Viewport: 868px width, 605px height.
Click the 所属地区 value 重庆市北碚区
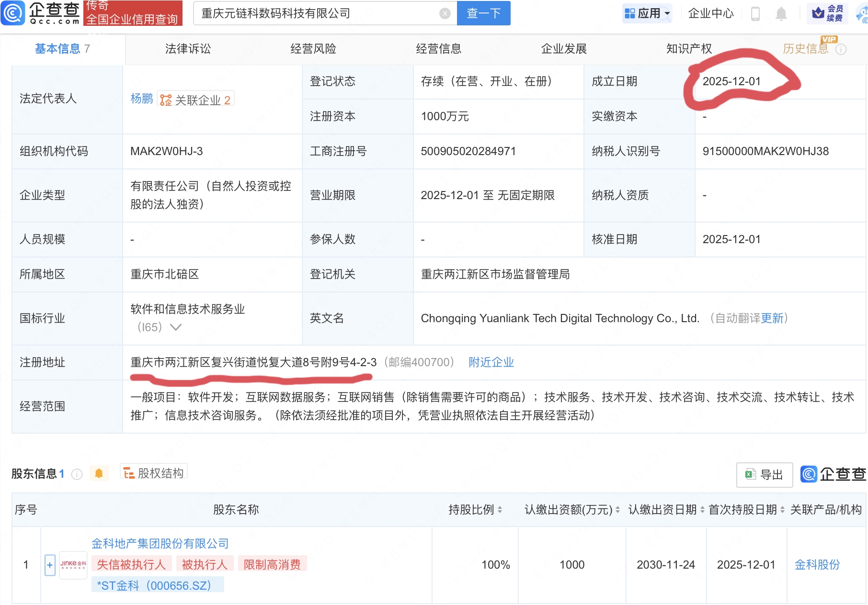(165, 274)
